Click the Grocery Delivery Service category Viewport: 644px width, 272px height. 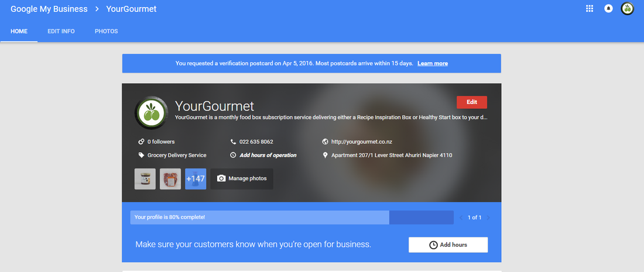click(177, 156)
